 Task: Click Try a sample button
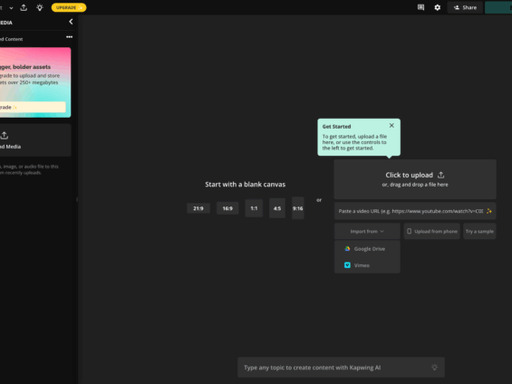[479, 231]
